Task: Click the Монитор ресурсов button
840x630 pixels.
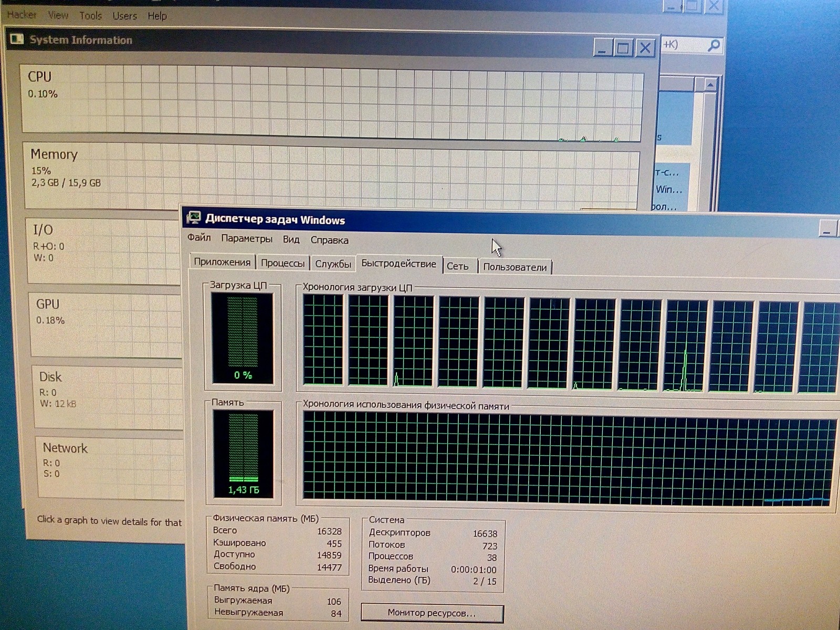Action: coord(432,613)
